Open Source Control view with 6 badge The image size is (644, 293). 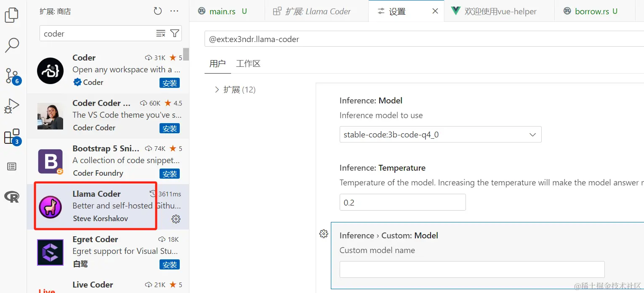pyautogui.click(x=12, y=76)
